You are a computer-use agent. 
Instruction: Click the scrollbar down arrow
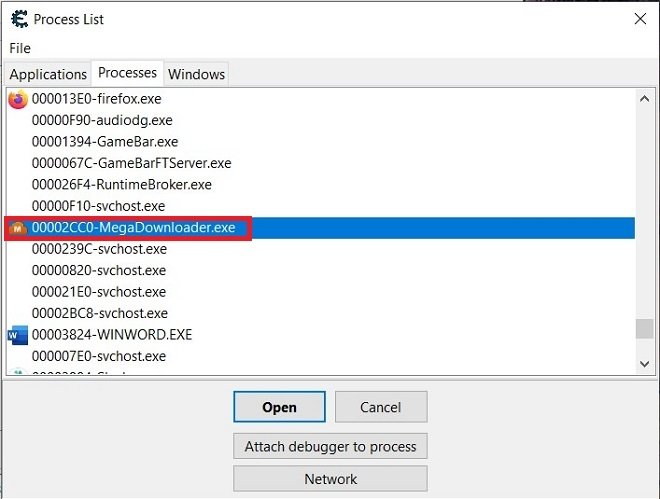pyautogui.click(x=644, y=364)
